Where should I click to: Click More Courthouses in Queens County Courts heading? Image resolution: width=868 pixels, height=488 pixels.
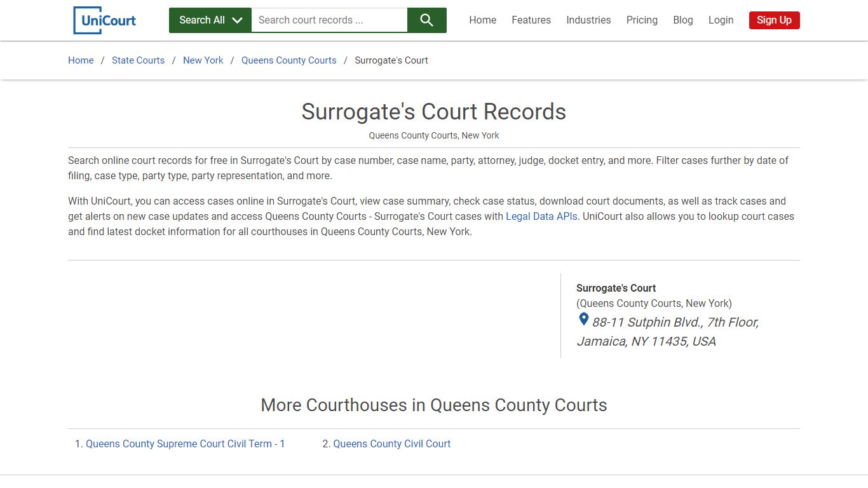(x=434, y=405)
